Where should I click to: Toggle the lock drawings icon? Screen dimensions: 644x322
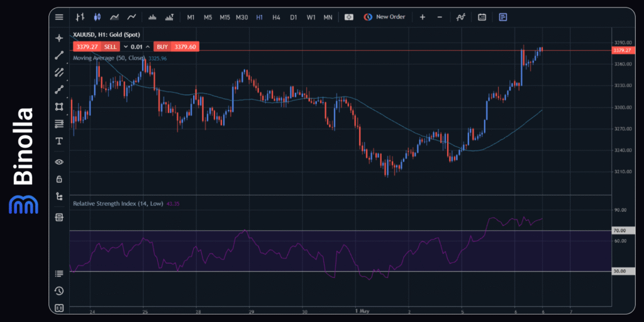59,179
